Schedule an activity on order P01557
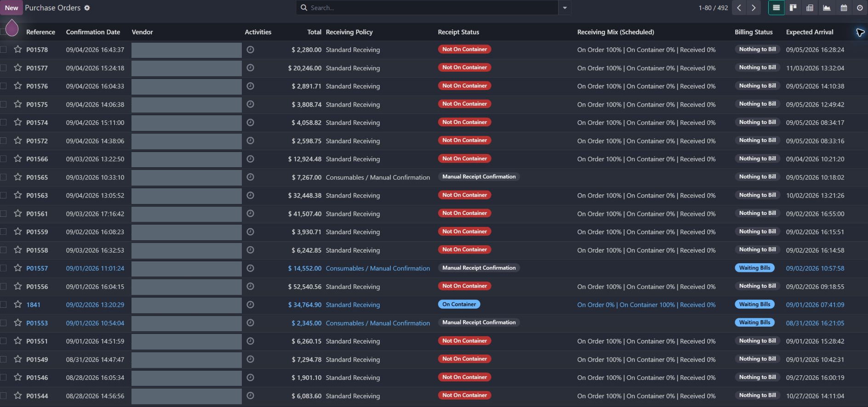Screen dimensions: 868x407 (250, 268)
